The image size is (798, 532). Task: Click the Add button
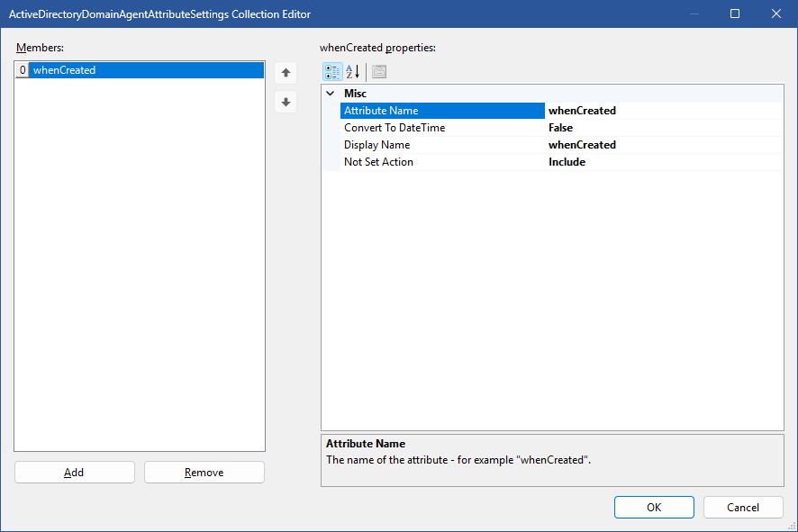point(74,473)
